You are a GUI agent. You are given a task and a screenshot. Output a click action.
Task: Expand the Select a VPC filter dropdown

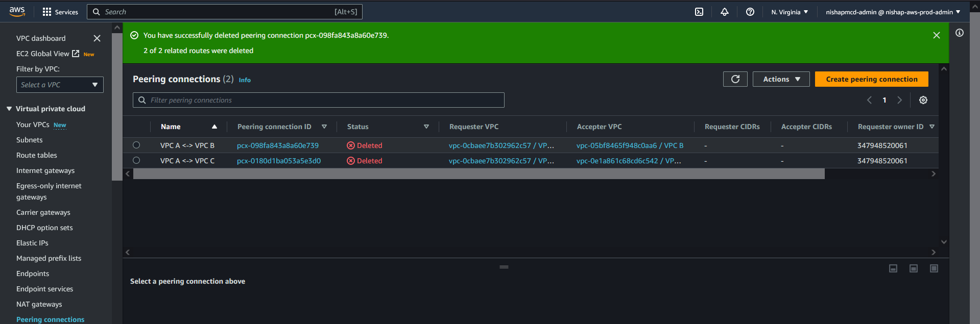click(60, 85)
